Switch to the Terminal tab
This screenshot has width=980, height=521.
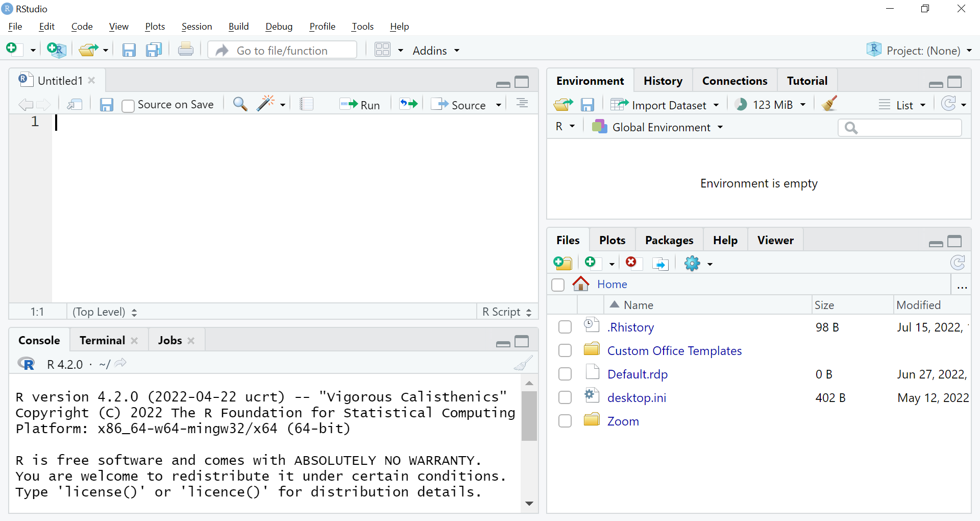point(102,340)
